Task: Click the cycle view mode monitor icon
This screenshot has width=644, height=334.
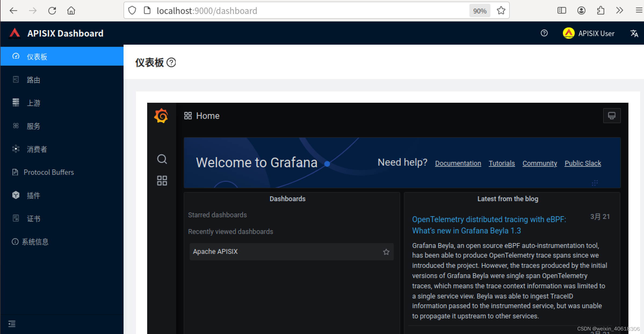Action: tap(612, 116)
